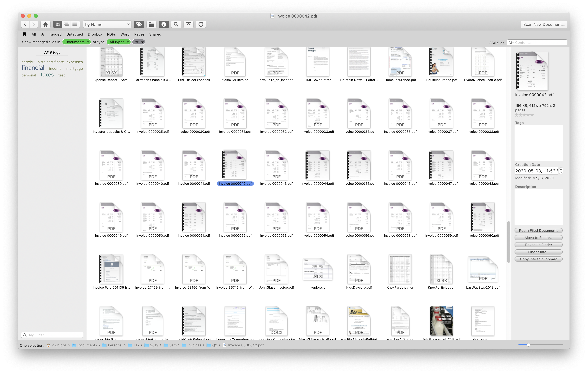Toggle the financial tag filter

coord(33,68)
